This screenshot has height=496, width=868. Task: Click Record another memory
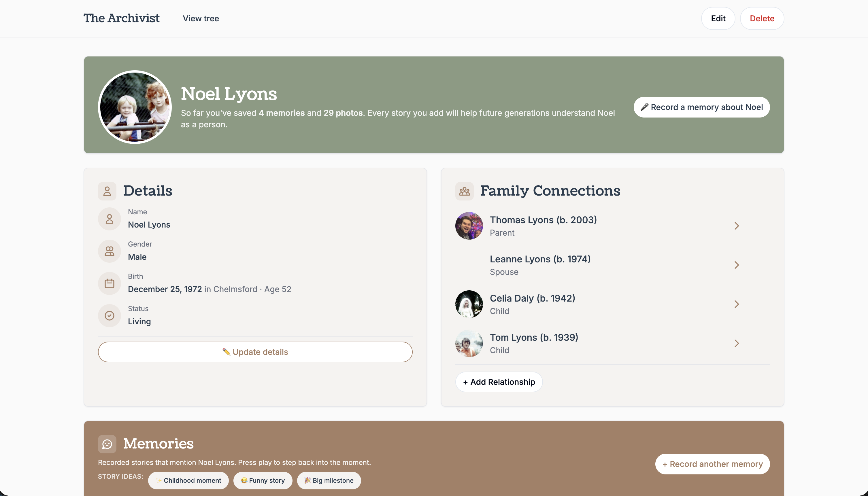[712, 464]
